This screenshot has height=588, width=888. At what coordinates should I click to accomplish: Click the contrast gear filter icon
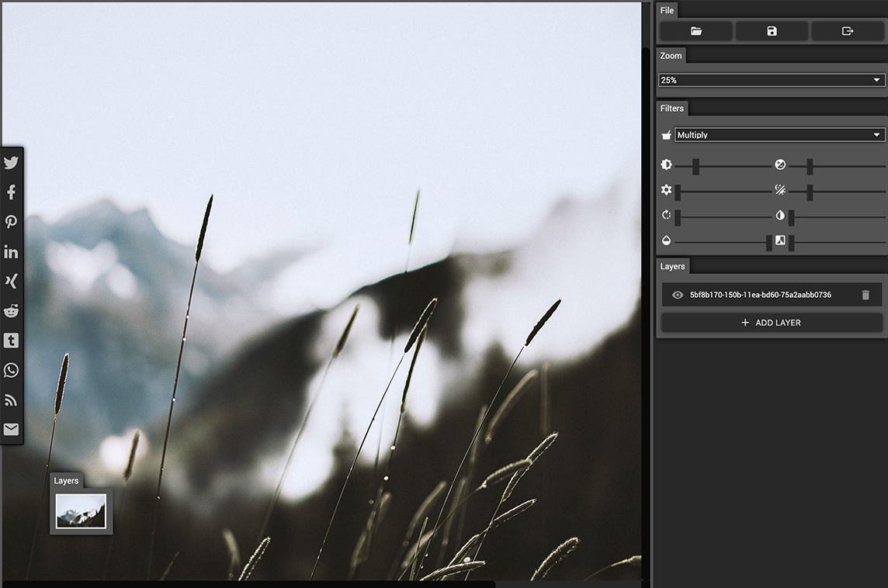pos(666,190)
